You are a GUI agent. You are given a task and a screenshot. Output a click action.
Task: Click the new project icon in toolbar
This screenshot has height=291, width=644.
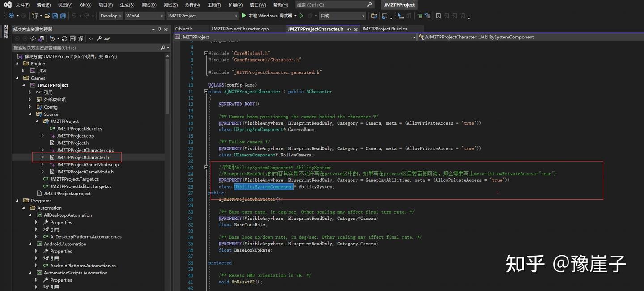point(35,16)
